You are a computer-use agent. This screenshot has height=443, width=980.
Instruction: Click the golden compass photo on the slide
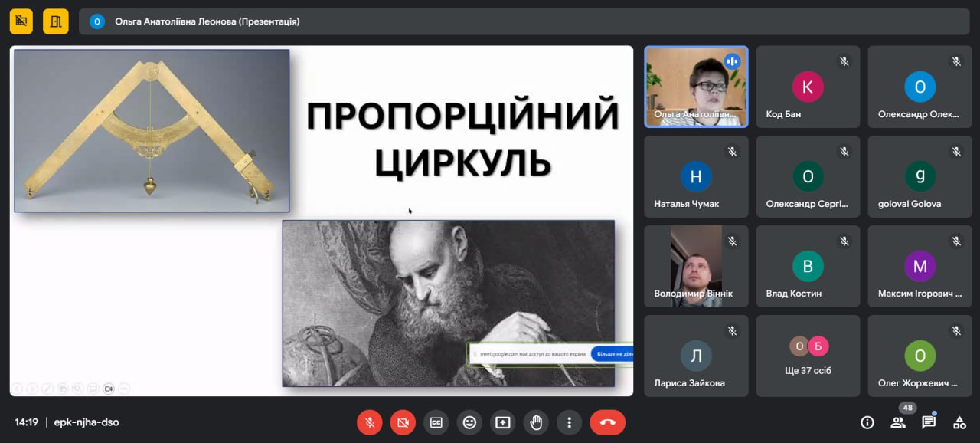[152, 130]
